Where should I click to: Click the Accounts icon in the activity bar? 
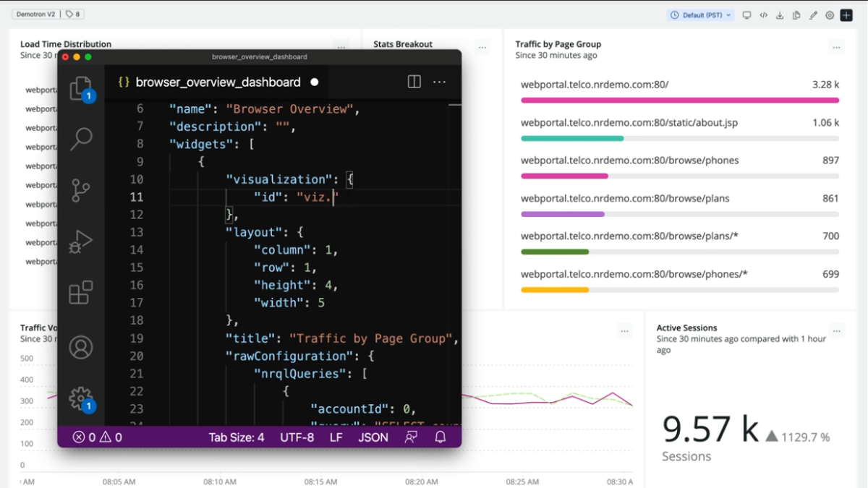coord(80,347)
